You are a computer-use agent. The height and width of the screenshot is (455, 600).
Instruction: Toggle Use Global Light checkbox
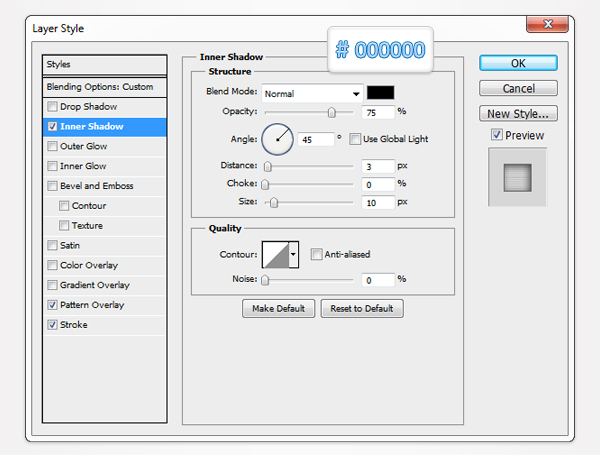point(355,138)
